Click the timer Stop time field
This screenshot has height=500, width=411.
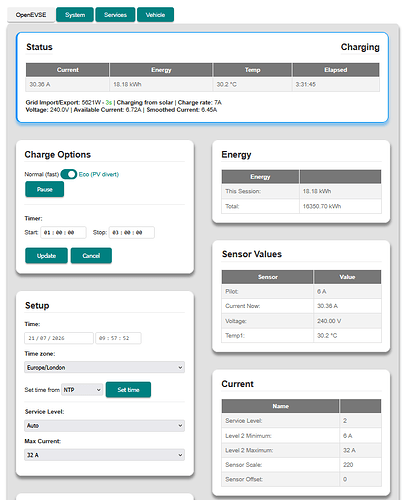point(132,232)
